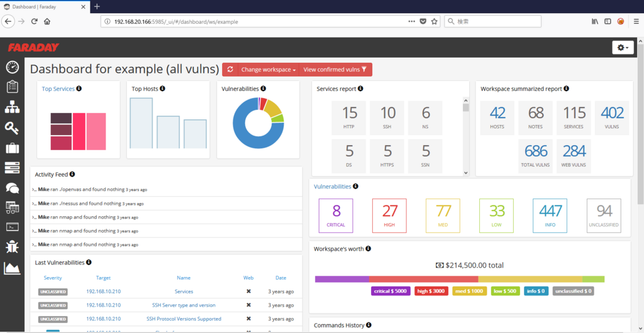Click the 447 Info vulnerabilities box
The image size is (644, 333).
[550, 216]
